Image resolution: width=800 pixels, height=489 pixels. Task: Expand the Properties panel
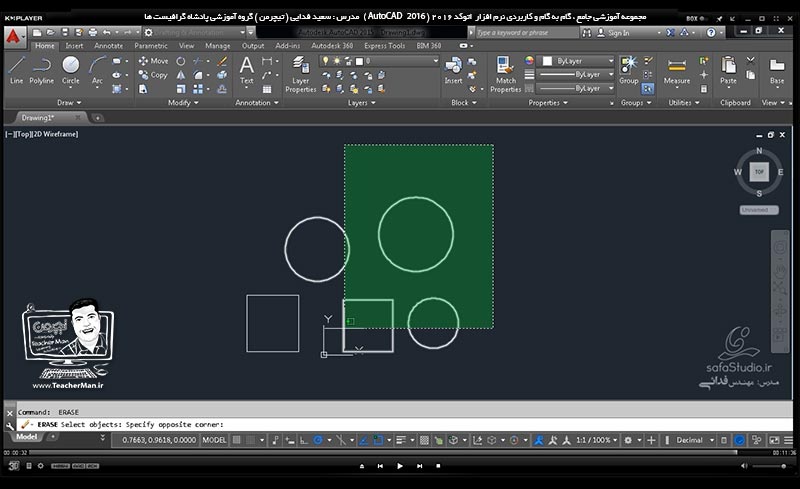tap(547, 103)
